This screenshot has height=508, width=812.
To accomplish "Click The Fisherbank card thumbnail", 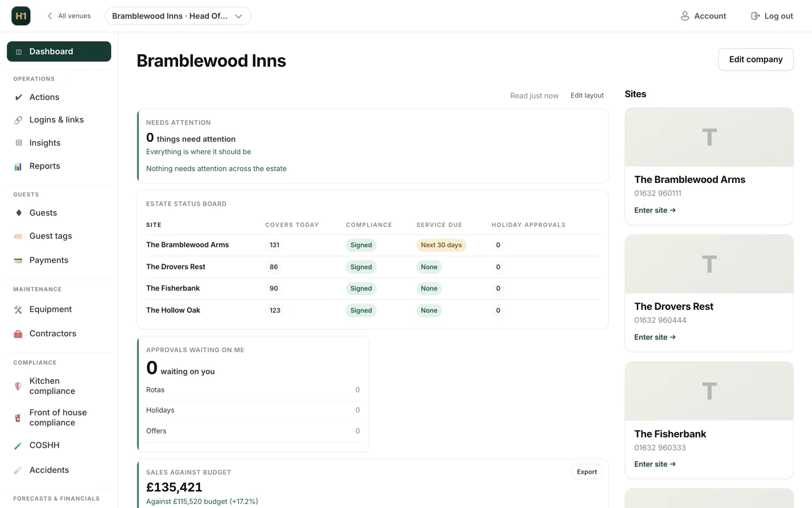I will coord(709,391).
